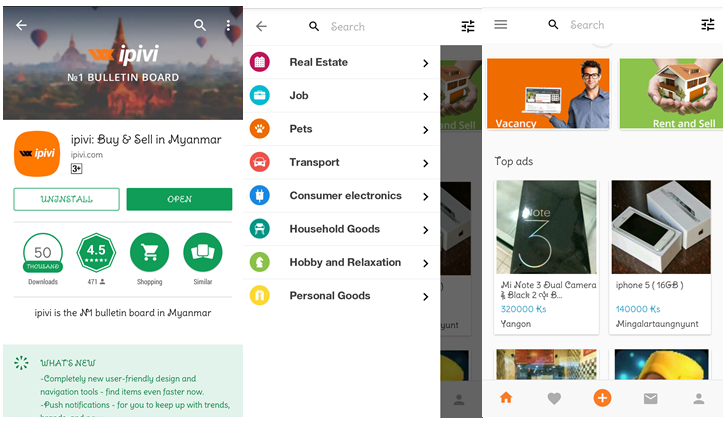Screen dimensions: 726x422
Task: Tap the dimmed profile icon behind the category menu
Action: [x=459, y=400]
